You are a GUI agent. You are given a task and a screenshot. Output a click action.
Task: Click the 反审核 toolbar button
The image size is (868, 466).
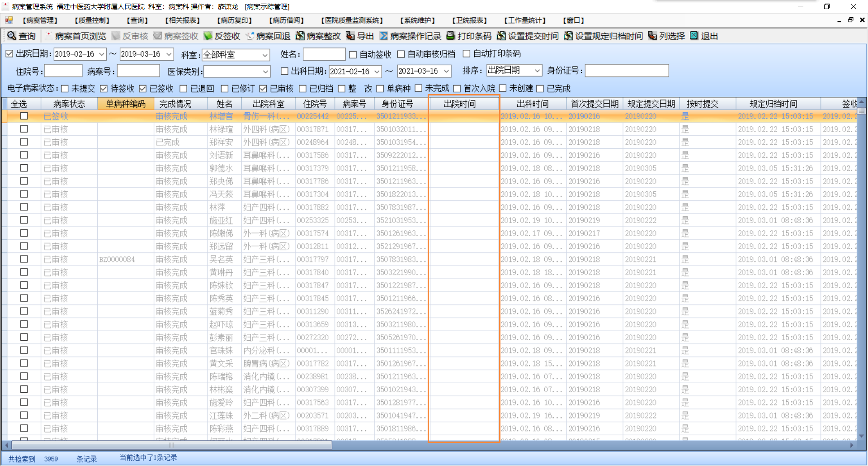[130, 36]
